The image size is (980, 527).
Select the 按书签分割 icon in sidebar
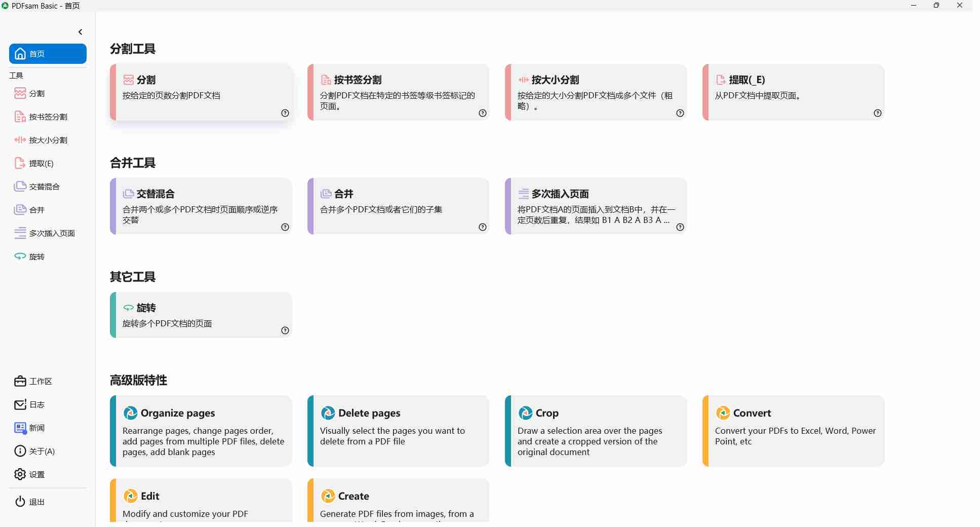20,117
